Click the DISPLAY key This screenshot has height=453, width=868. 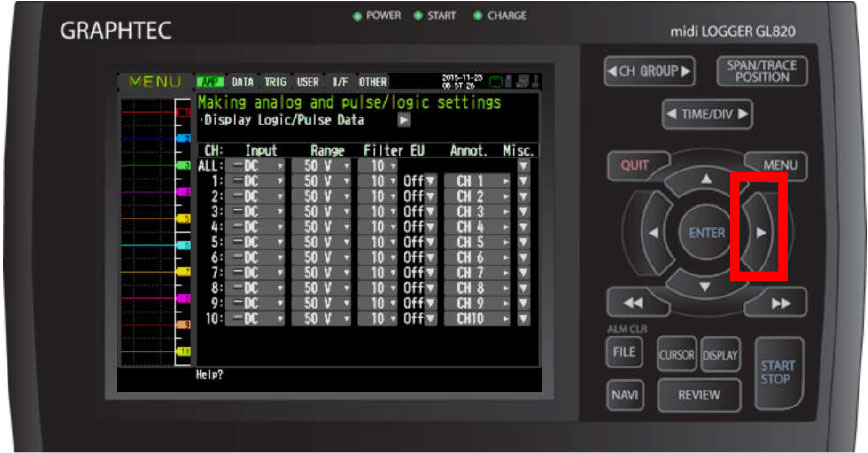pos(720,354)
